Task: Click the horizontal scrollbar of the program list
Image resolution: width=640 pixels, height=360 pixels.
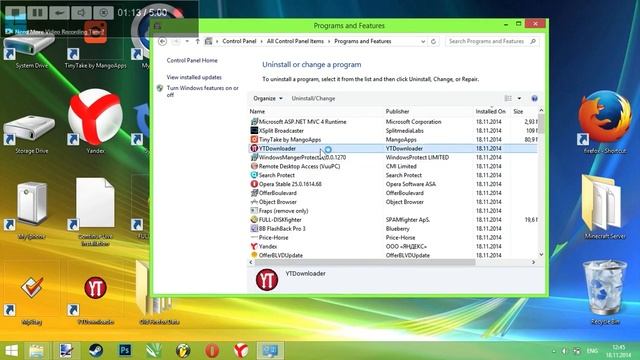Action: point(365,262)
